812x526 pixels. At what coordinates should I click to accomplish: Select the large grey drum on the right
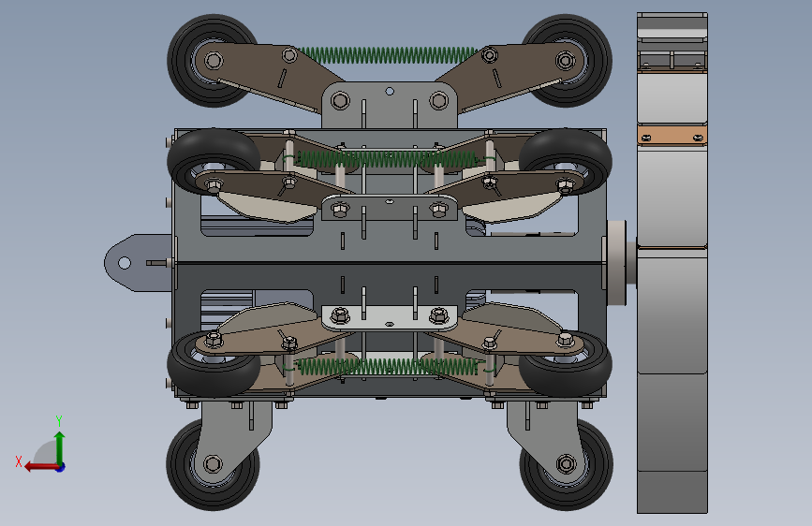(672, 263)
